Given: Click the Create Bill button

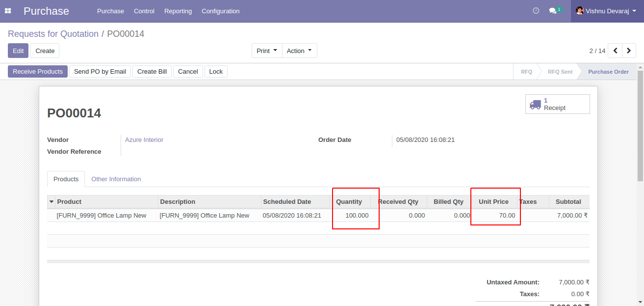Looking at the screenshot, I should tap(152, 72).
